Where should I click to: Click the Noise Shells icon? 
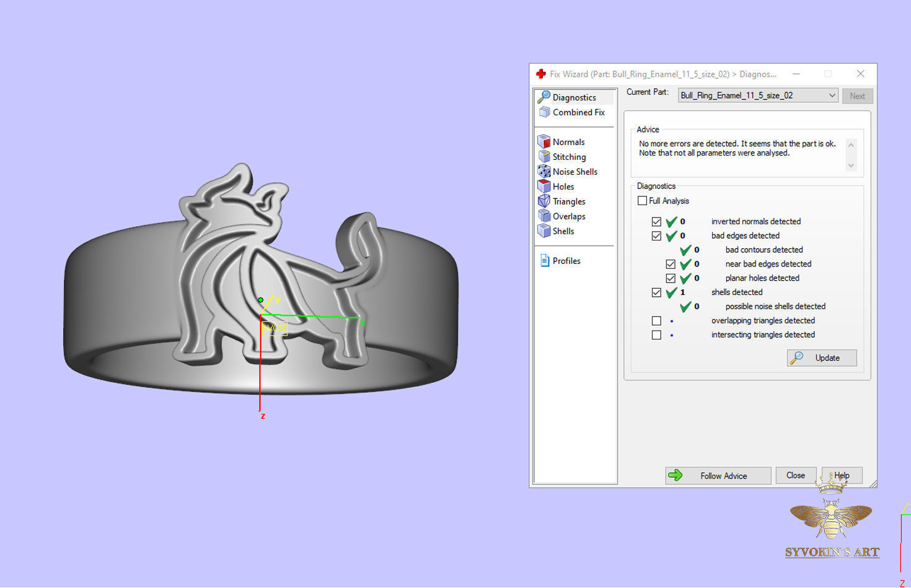(544, 172)
